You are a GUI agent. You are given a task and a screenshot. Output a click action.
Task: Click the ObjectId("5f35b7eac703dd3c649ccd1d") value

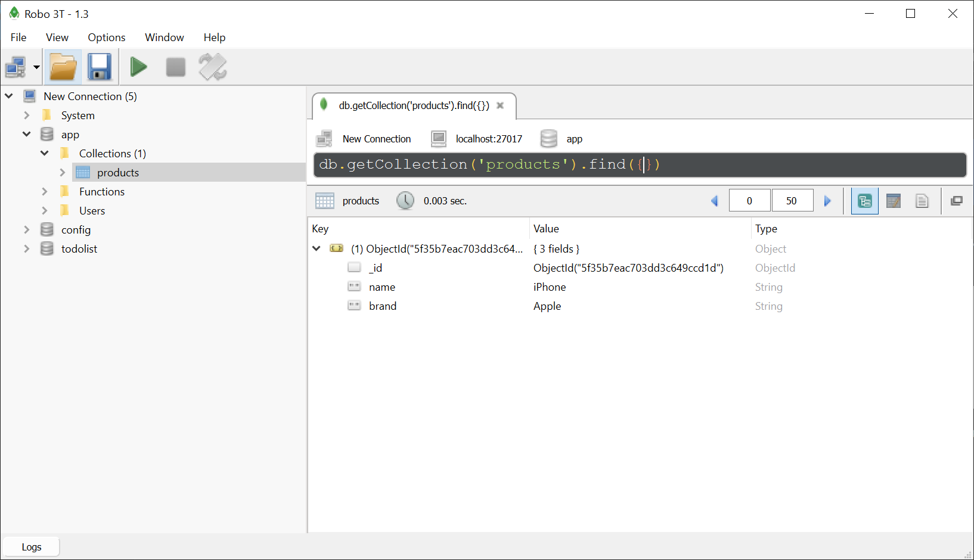pos(628,267)
